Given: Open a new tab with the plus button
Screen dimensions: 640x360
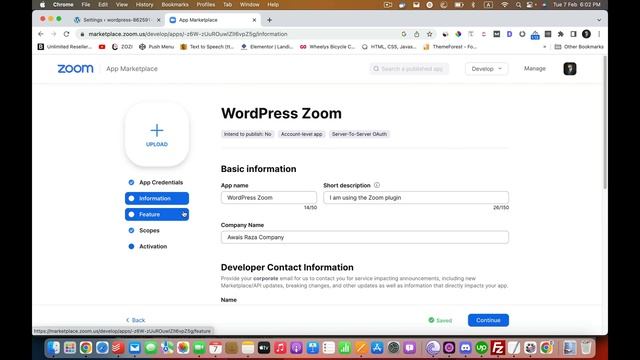Looking at the screenshot, I should 269,20.
